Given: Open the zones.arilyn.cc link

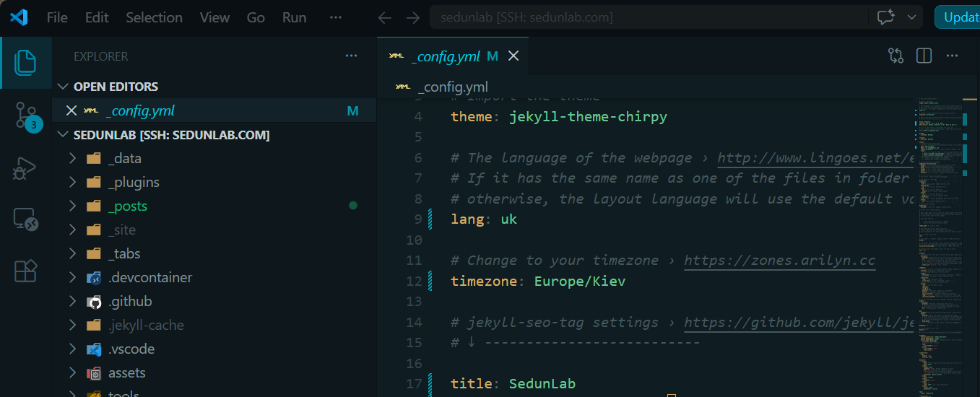Looking at the screenshot, I should (x=780, y=261).
